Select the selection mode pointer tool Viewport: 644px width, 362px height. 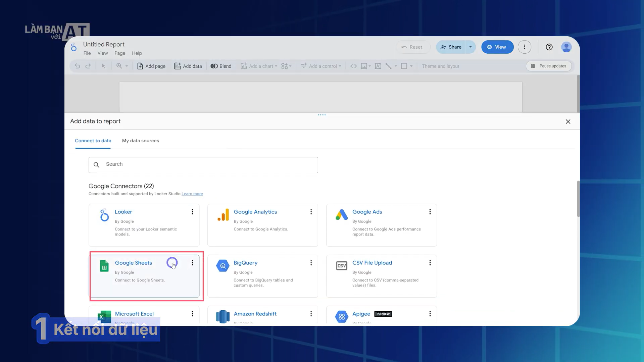(103, 66)
